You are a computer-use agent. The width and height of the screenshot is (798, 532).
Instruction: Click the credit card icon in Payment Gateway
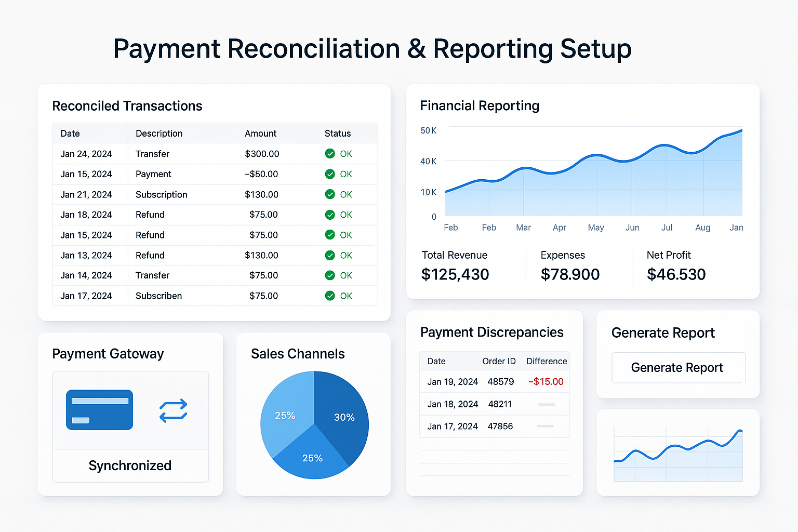99,410
